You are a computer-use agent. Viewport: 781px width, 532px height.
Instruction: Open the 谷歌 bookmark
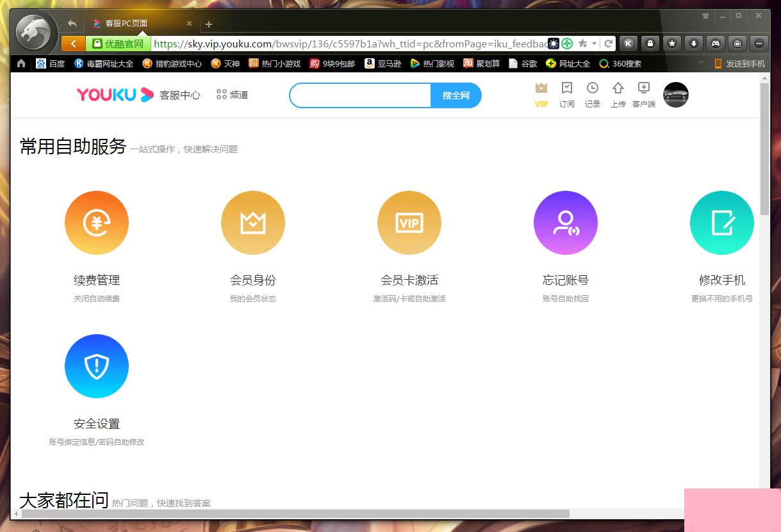click(523, 63)
